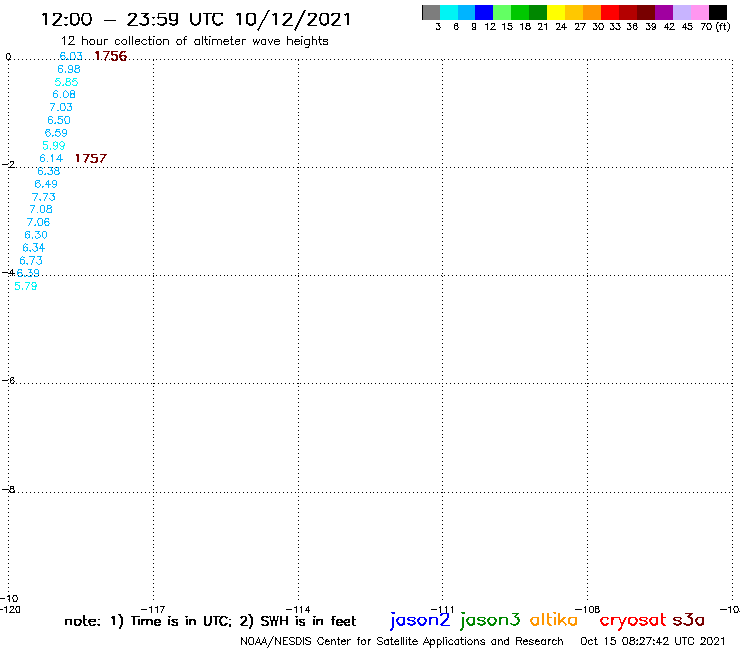Image resolution: width=740 pixels, height=650 pixels.
Task: Click wave height value 7.03
Action: pos(61,107)
